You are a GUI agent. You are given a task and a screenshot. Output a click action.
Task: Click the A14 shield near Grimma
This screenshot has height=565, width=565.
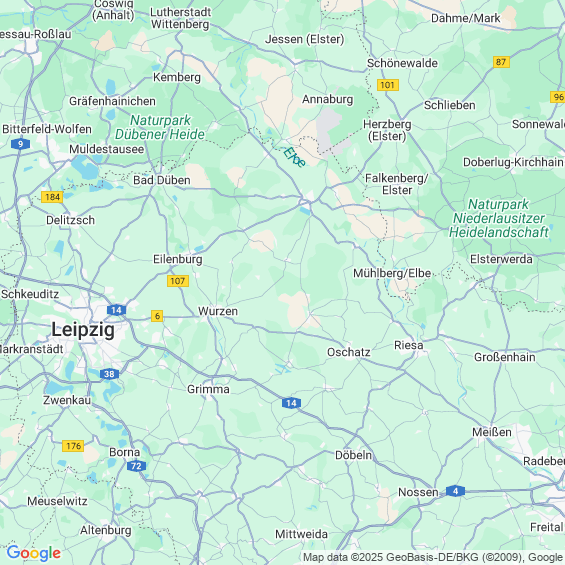(x=291, y=403)
